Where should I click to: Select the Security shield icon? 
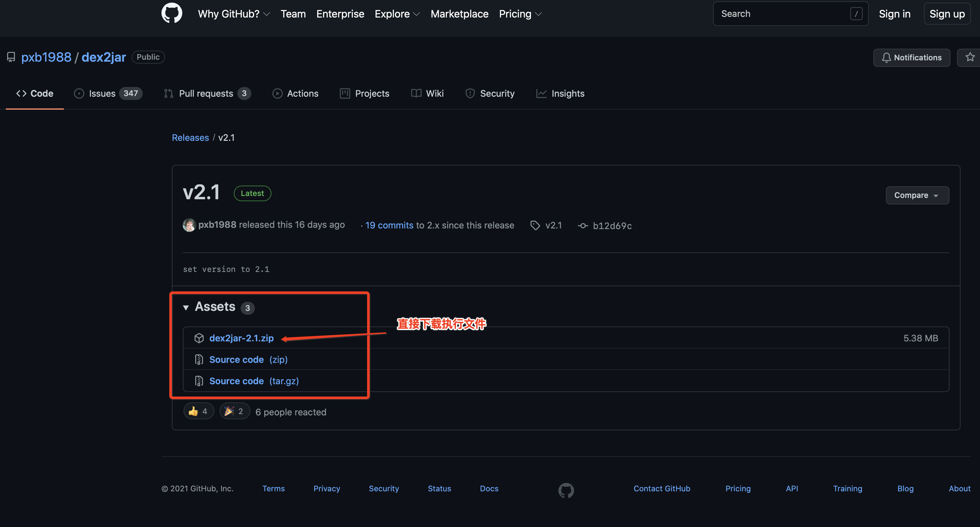(x=470, y=93)
